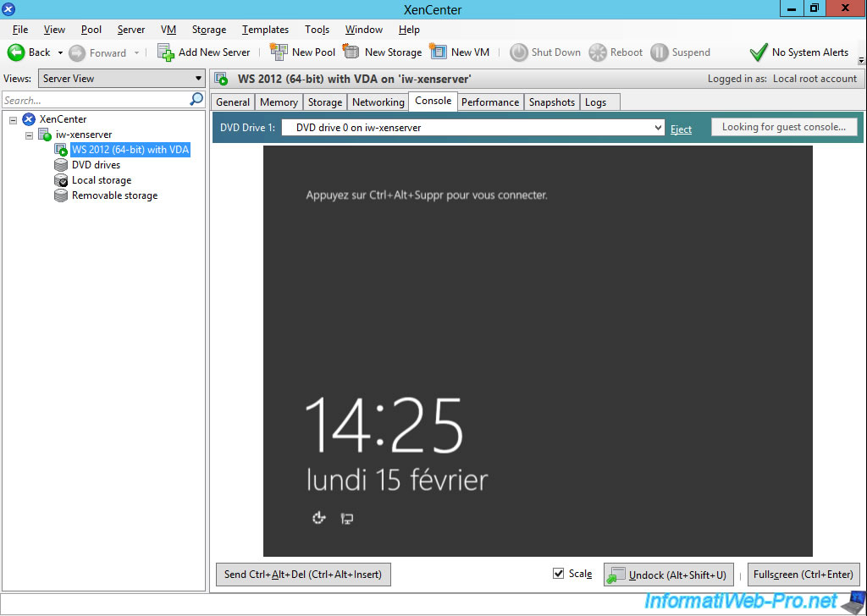The image size is (867, 616).
Task: Switch to the Snapshots tab
Action: tap(552, 102)
